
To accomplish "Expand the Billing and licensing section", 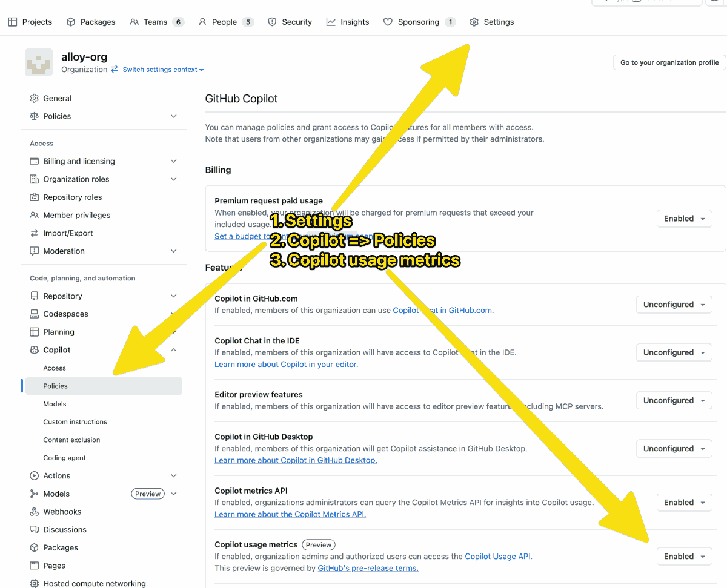I will pos(174,161).
